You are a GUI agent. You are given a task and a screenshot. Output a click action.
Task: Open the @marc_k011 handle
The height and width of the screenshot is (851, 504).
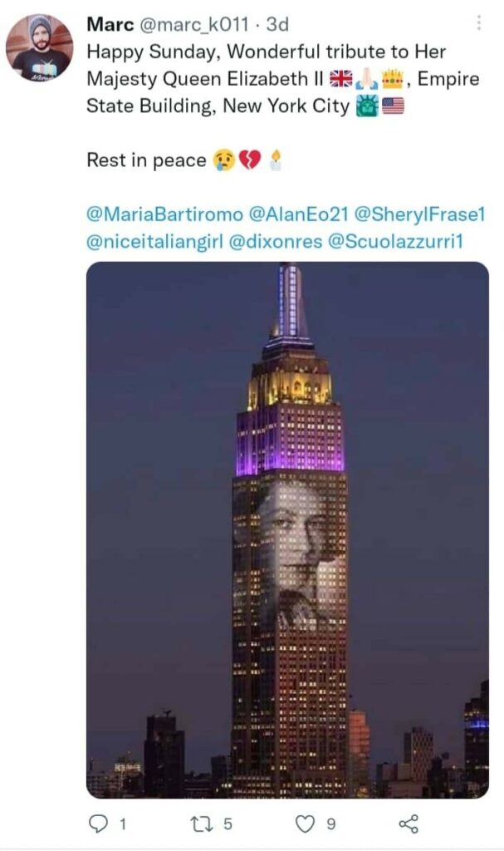click(194, 24)
